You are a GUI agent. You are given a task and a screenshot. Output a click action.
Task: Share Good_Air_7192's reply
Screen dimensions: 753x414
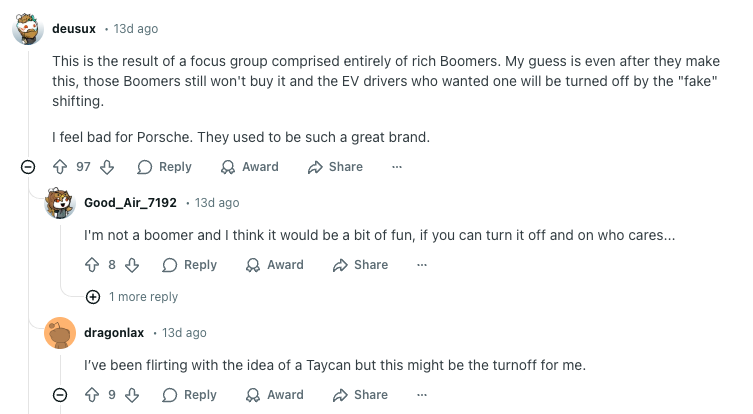tap(360, 265)
